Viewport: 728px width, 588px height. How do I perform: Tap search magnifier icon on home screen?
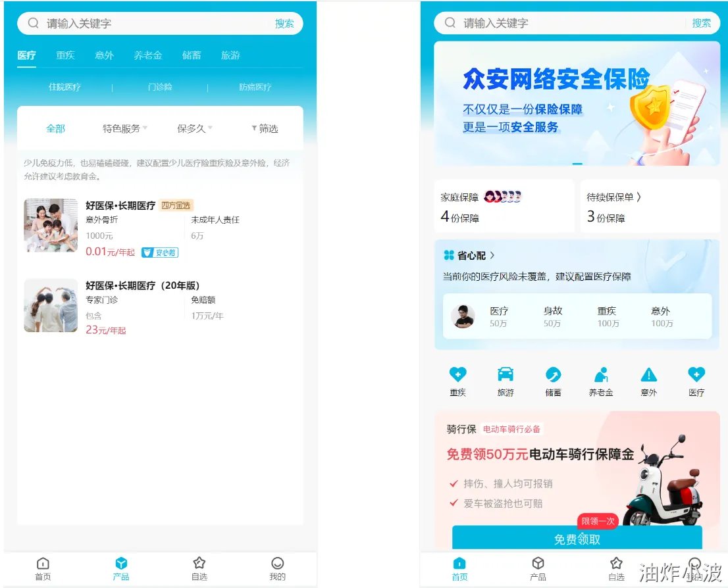tap(450, 22)
